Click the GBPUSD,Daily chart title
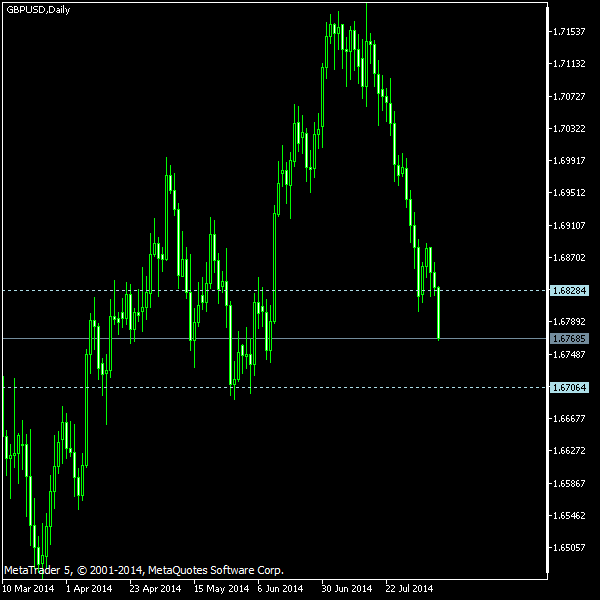 38,10
